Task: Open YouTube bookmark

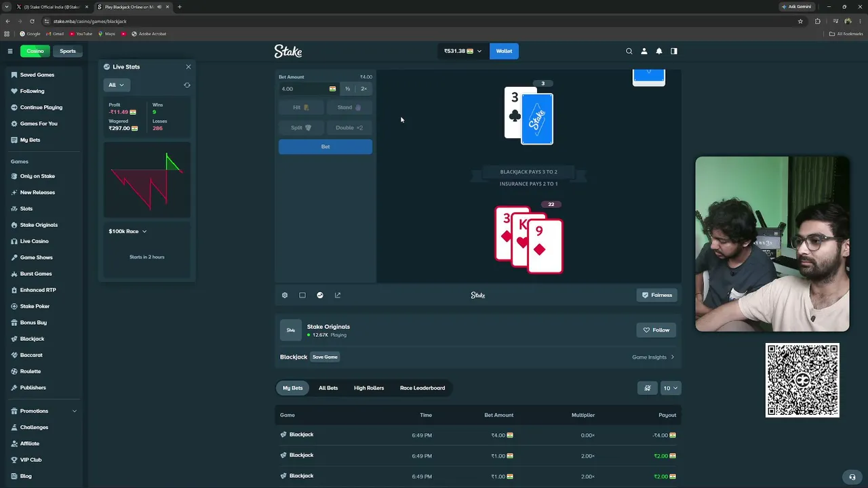Action: coord(81,33)
